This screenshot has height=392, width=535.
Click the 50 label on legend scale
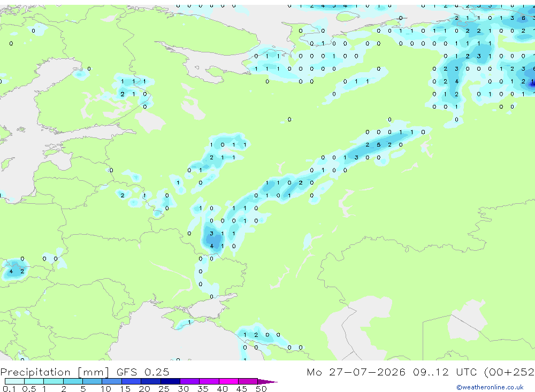[x=261, y=389]
